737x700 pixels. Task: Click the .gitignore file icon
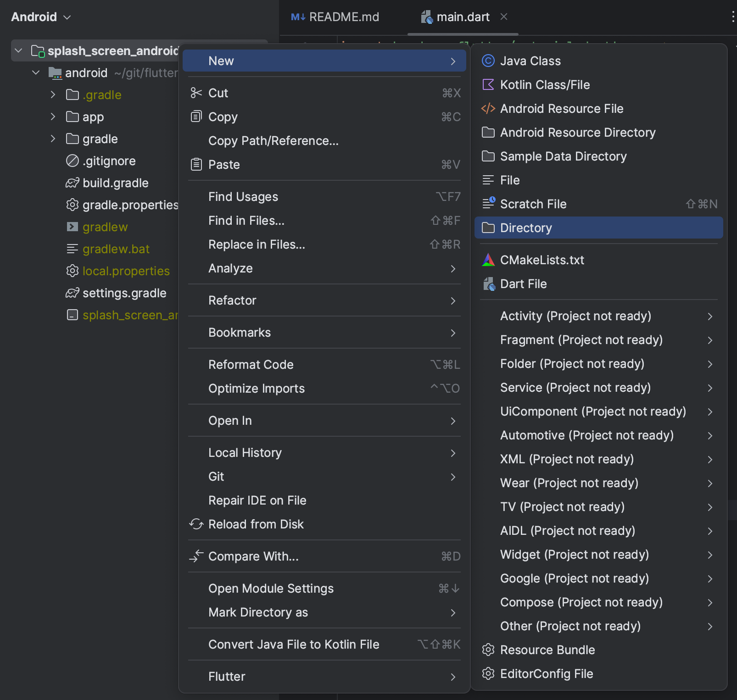73,161
